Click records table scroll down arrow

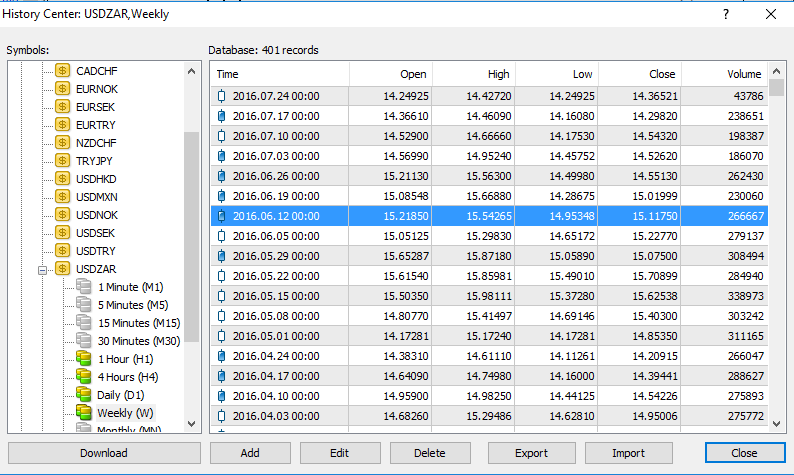pos(776,424)
